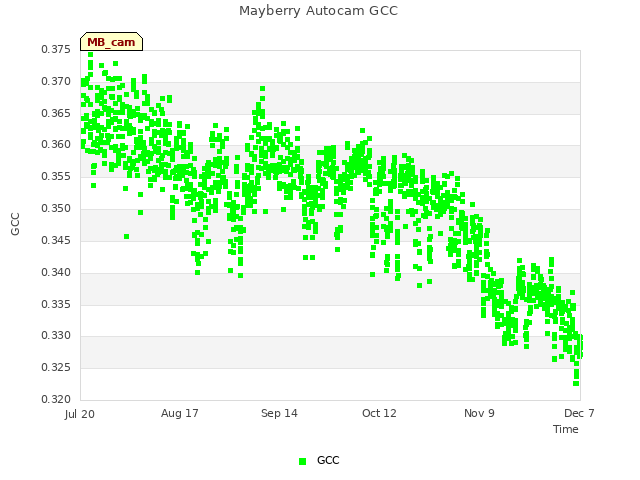Click the MB_cam label tag
The height and width of the screenshot is (480, 640).
click(111, 42)
